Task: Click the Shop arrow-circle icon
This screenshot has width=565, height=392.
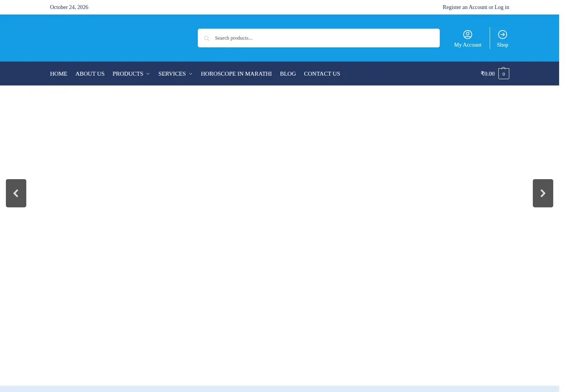Action: [503, 34]
